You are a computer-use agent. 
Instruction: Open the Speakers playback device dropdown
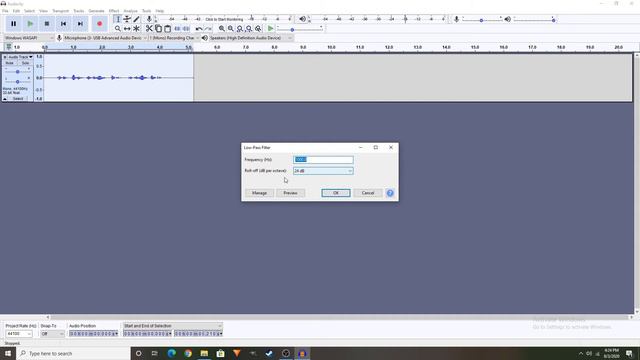[x=251, y=38]
